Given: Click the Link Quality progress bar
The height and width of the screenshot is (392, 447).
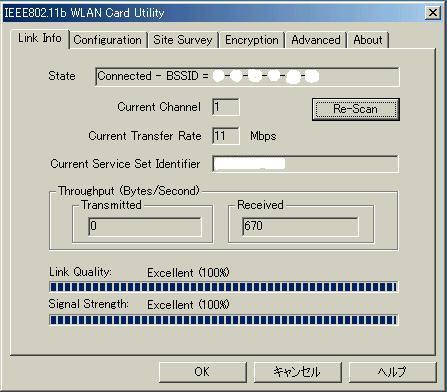Looking at the screenshot, I should point(223,287).
